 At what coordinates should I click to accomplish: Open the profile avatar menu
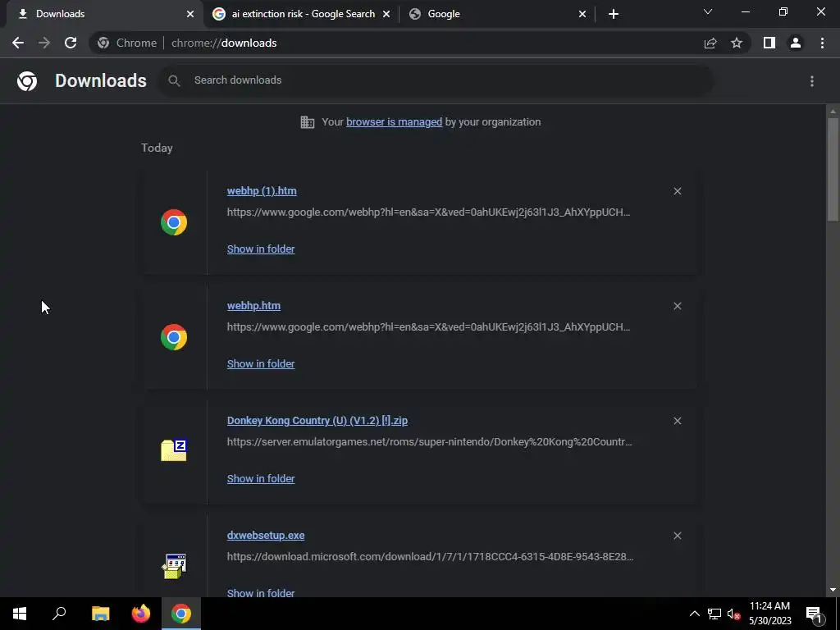796,43
